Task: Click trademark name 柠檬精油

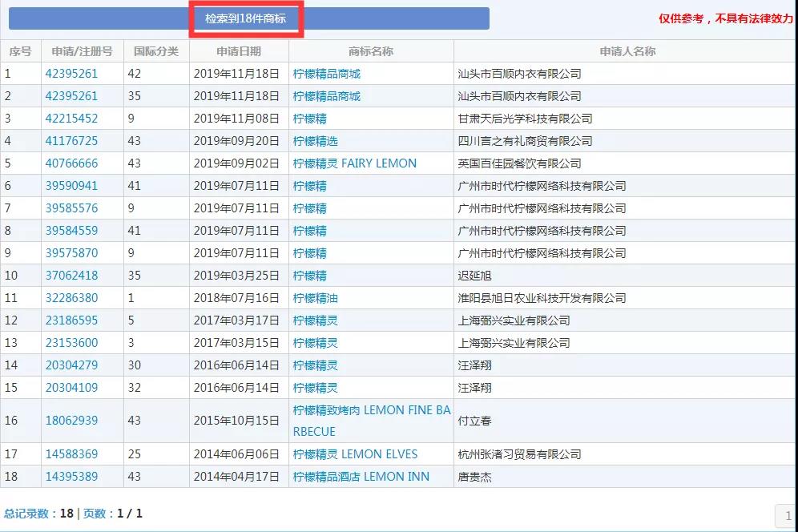Action: click(315, 298)
